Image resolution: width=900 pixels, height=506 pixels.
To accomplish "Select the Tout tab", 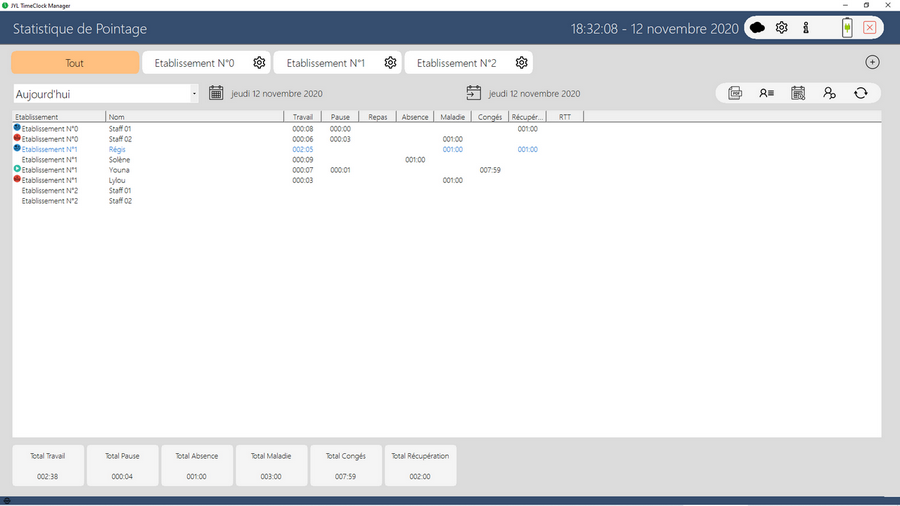I will tap(75, 63).
